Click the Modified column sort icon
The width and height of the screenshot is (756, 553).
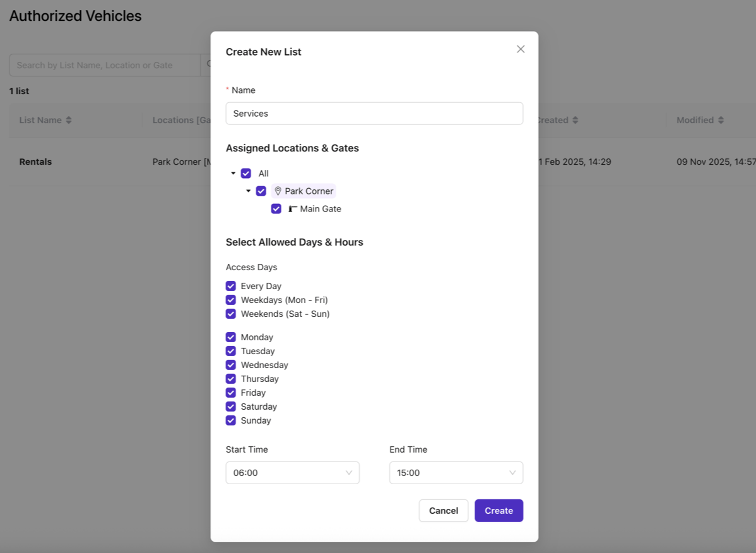coord(721,120)
